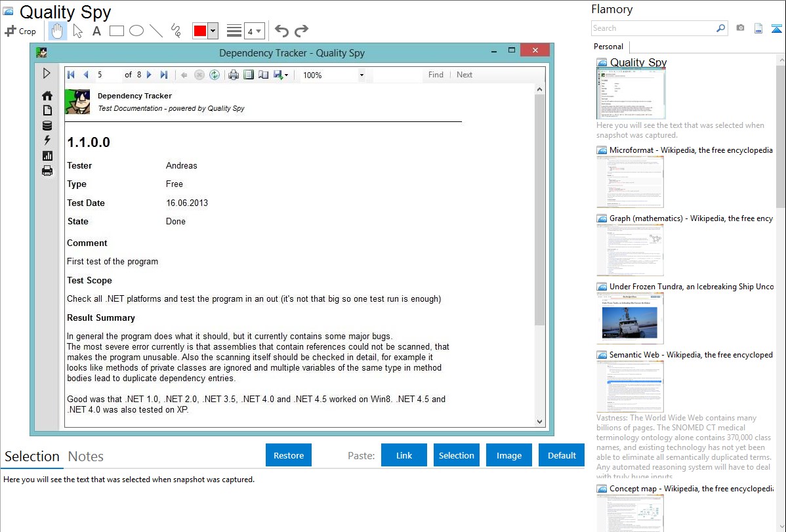Pick the ellipse drawing tool
Image resolution: width=786 pixels, height=532 pixels.
tap(136, 31)
